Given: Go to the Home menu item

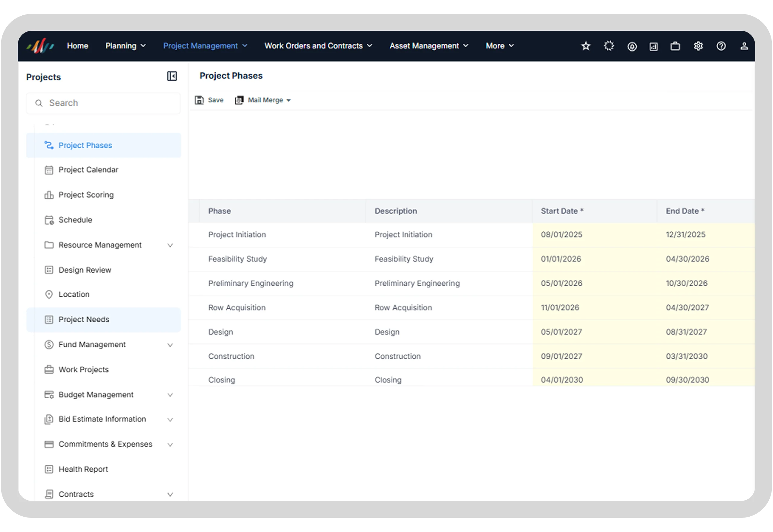Looking at the screenshot, I should (x=77, y=46).
